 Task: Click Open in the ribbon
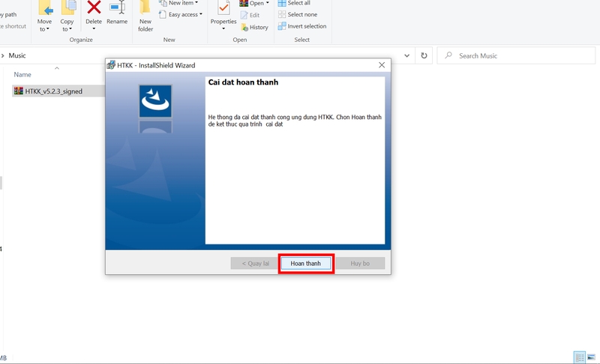coord(254,3)
